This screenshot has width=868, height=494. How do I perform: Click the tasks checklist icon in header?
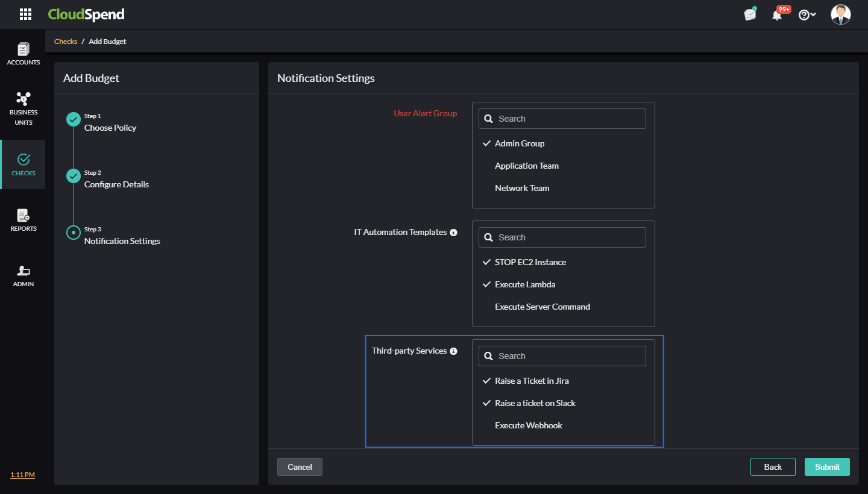[750, 14]
